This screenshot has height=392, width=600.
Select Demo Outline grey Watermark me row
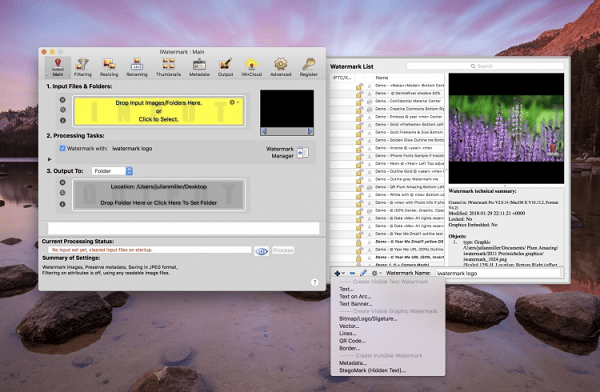click(387, 179)
